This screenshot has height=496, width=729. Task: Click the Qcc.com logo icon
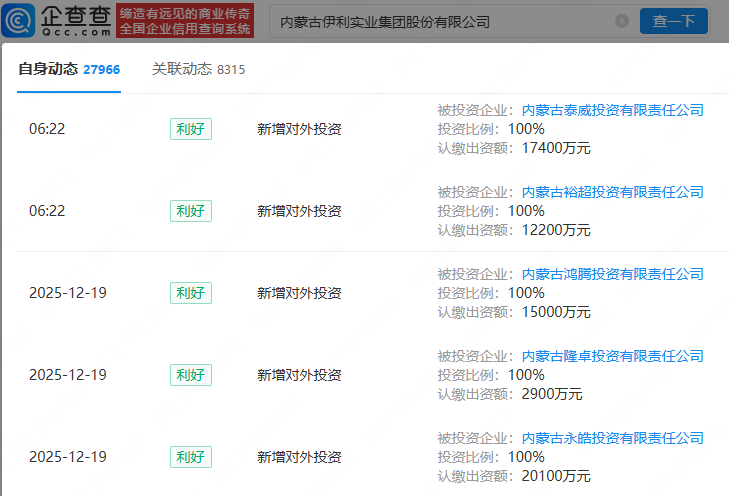click(x=60, y=20)
